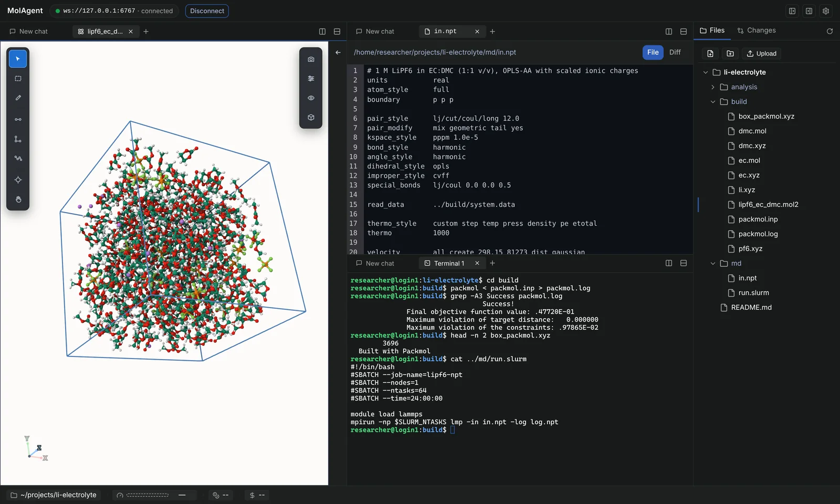
Task: Pick the three-atom angle measurement tool
Action: coord(18,139)
